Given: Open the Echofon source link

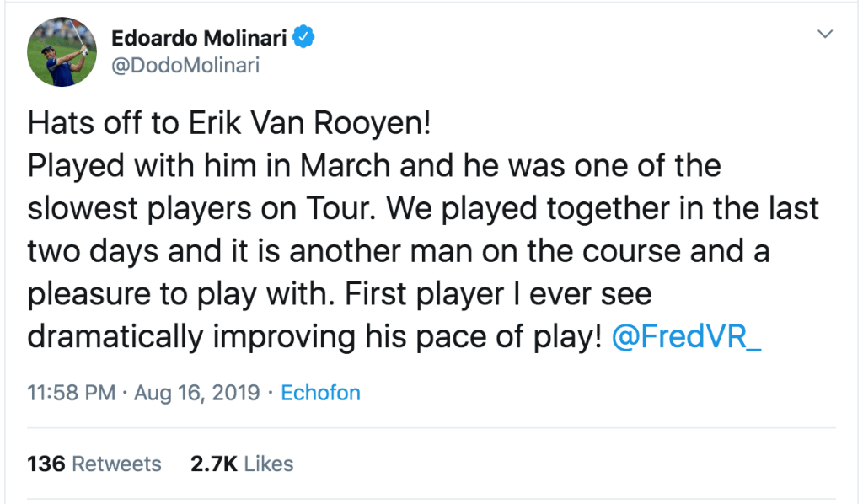Looking at the screenshot, I should (x=320, y=394).
